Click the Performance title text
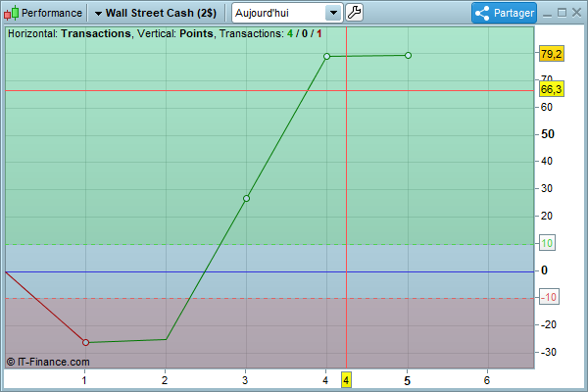 pyautogui.click(x=52, y=13)
